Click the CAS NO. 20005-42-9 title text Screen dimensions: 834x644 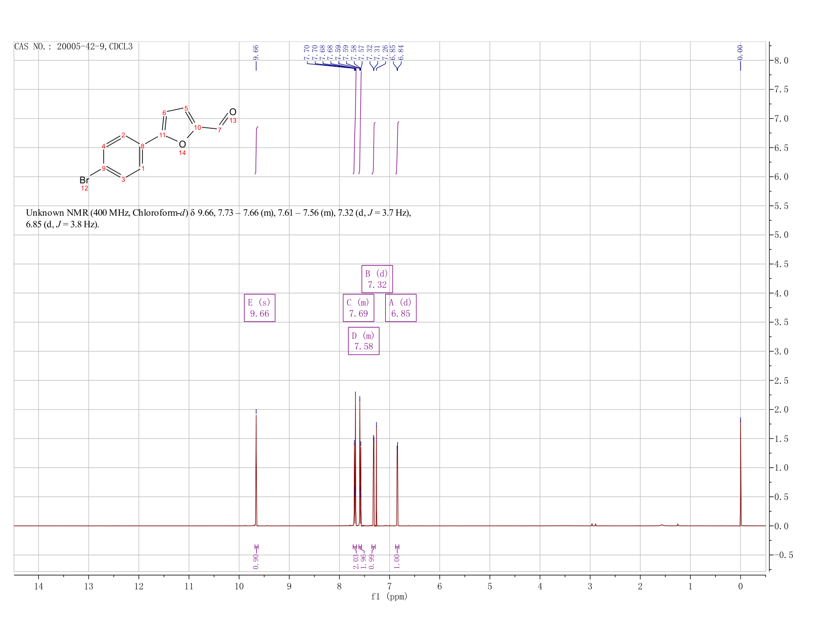click(73, 46)
